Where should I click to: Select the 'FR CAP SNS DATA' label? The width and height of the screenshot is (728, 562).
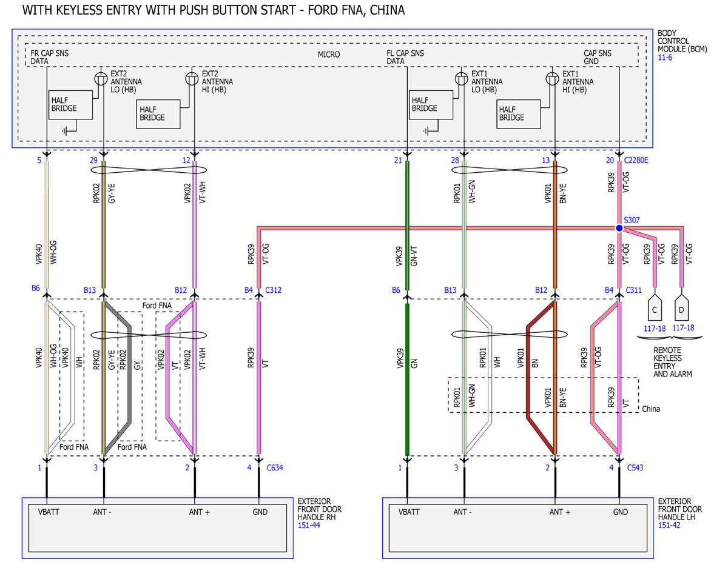(x=50, y=57)
